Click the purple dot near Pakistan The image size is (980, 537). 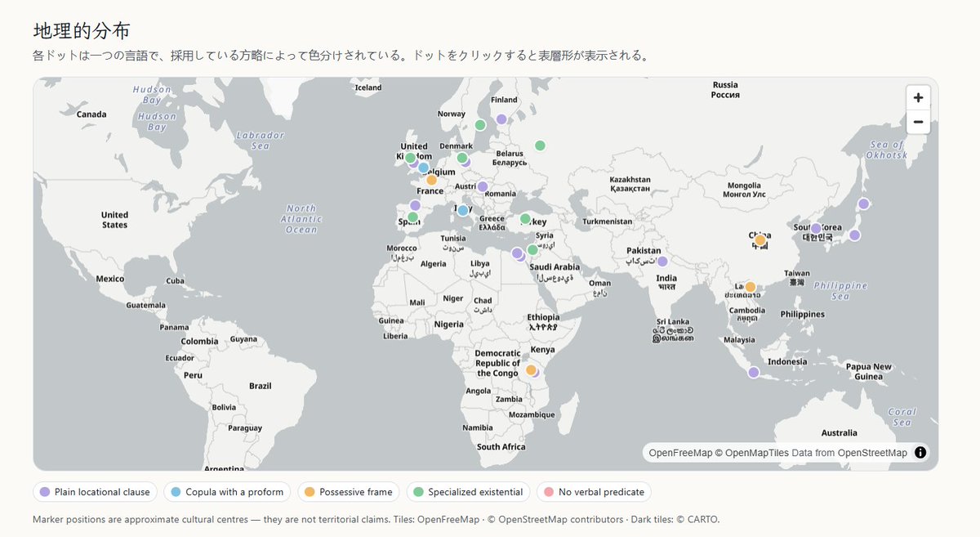(662, 262)
